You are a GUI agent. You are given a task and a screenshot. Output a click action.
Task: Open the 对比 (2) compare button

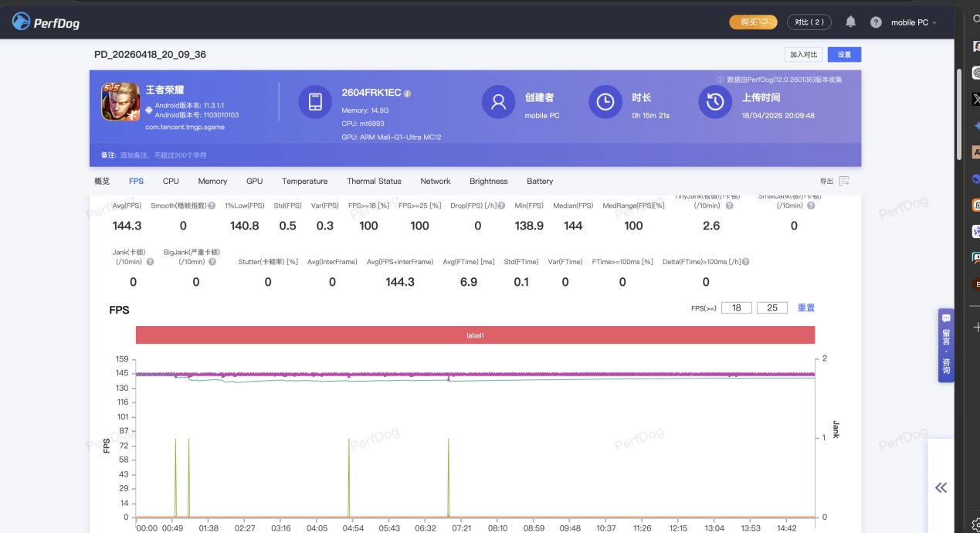809,22
